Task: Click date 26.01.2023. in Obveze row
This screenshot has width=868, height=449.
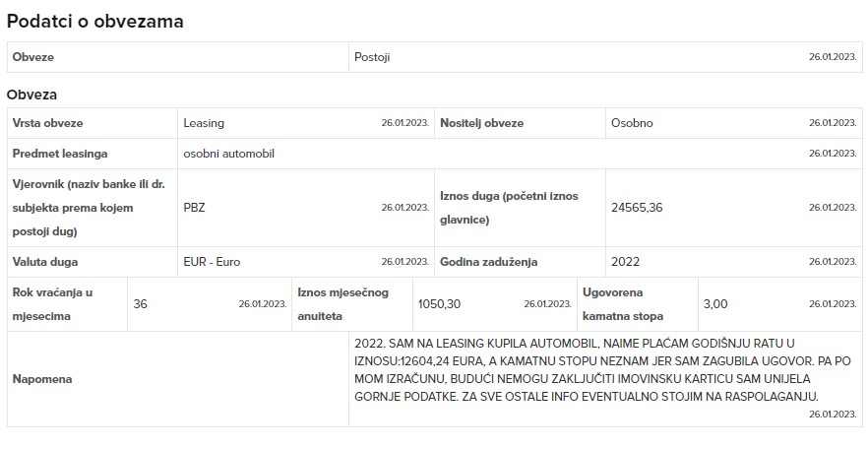Action: point(833,57)
